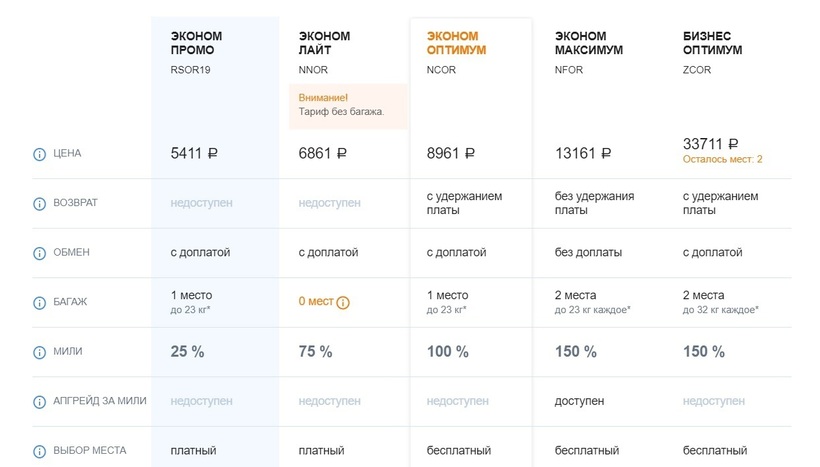Click the info icon beside Обмен
The height and width of the screenshot is (467, 820).
(x=40, y=253)
